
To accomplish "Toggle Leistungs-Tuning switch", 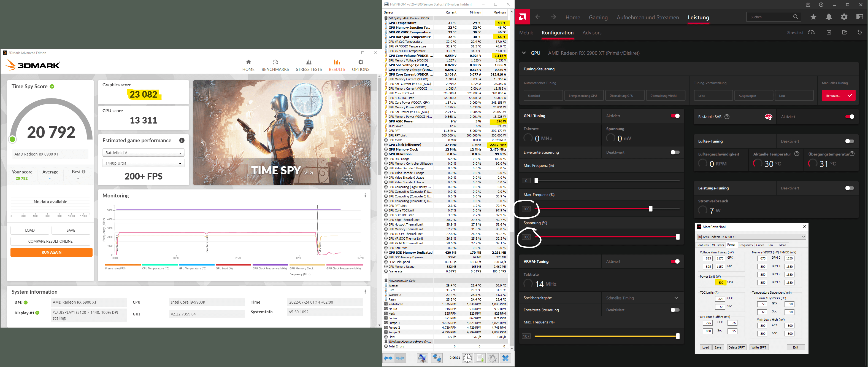I will [850, 188].
